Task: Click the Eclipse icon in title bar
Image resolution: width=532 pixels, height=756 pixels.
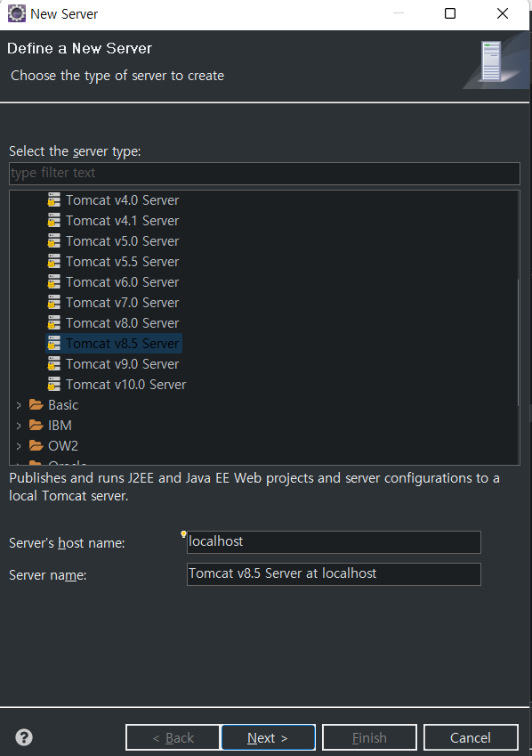Action: point(16,13)
